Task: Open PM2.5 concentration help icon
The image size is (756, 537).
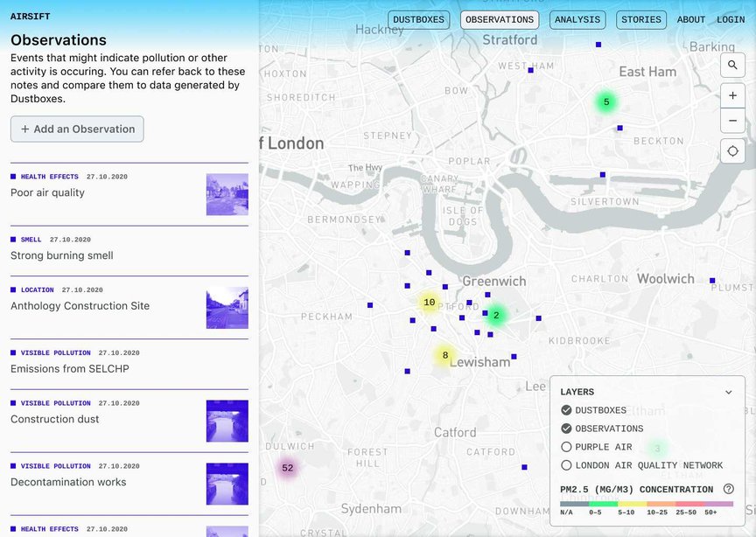Action: tap(728, 489)
